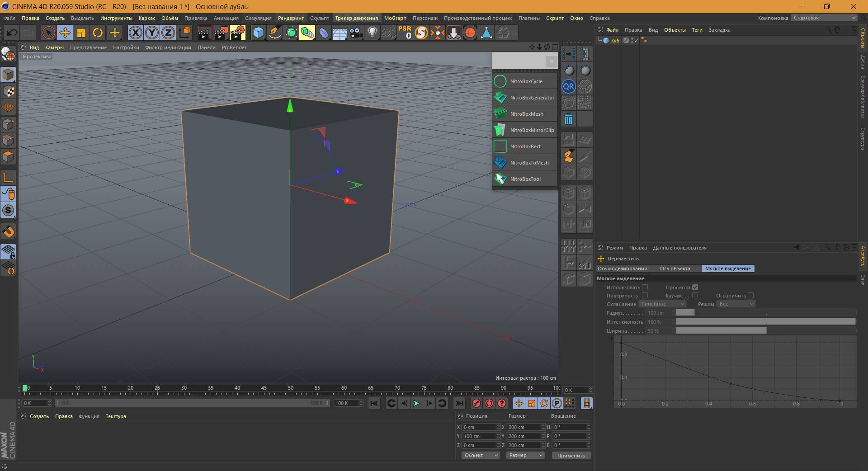Select NitroBoxMesh plugin
This screenshot has width=868, height=471.
pyautogui.click(x=524, y=114)
